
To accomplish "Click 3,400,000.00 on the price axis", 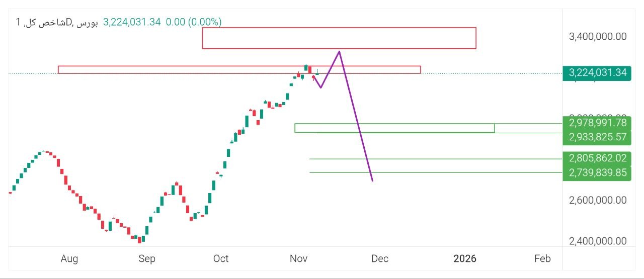I will [597, 36].
